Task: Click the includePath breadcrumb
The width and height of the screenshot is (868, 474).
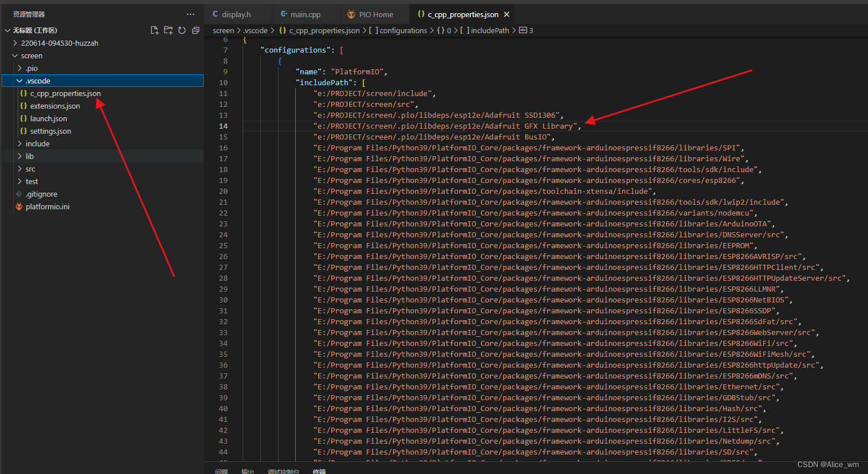Action: [490, 30]
